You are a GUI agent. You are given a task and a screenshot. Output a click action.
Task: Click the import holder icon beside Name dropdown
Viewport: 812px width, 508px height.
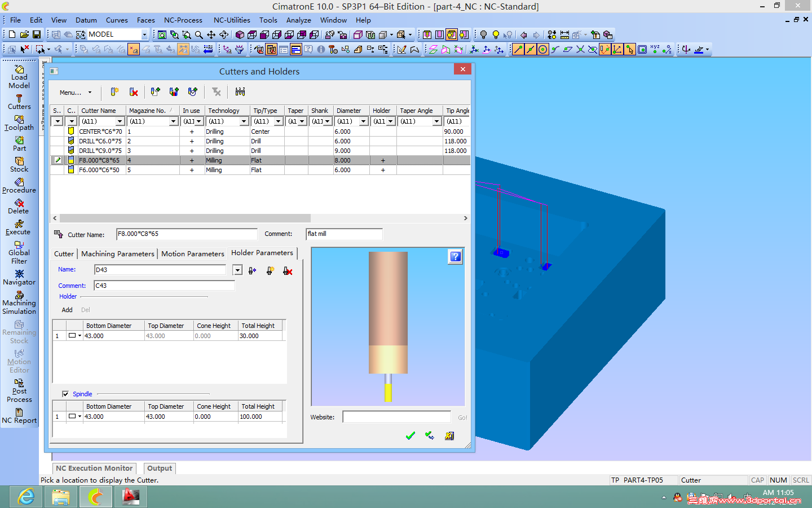pyautogui.click(x=252, y=271)
